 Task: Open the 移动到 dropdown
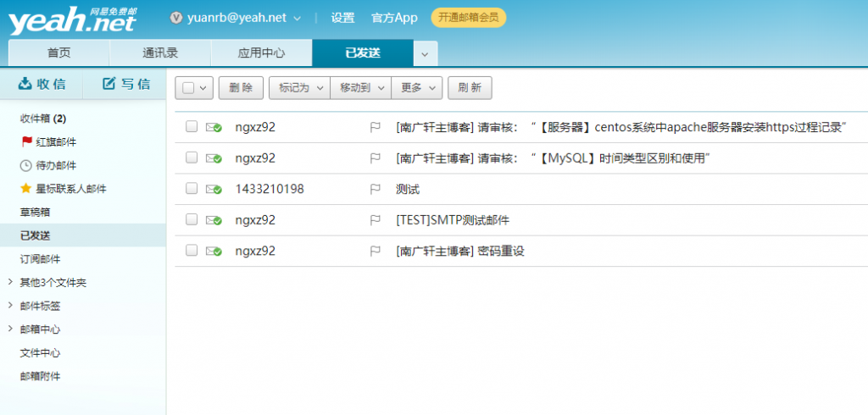(361, 88)
